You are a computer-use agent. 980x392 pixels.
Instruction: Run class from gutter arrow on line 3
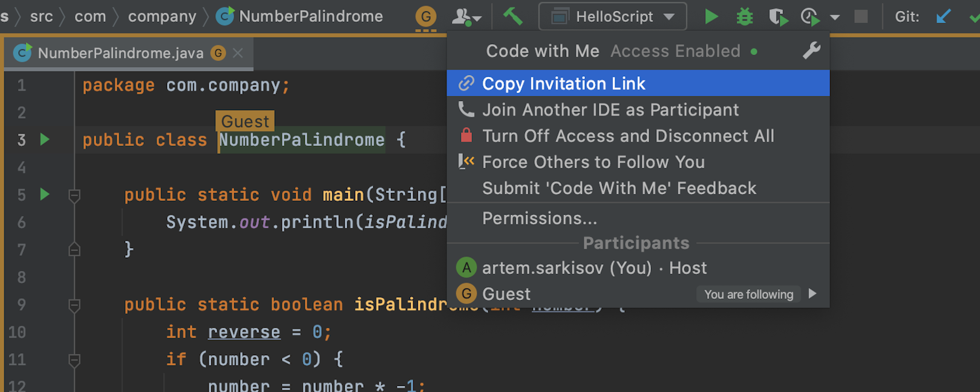pyautogui.click(x=45, y=140)
